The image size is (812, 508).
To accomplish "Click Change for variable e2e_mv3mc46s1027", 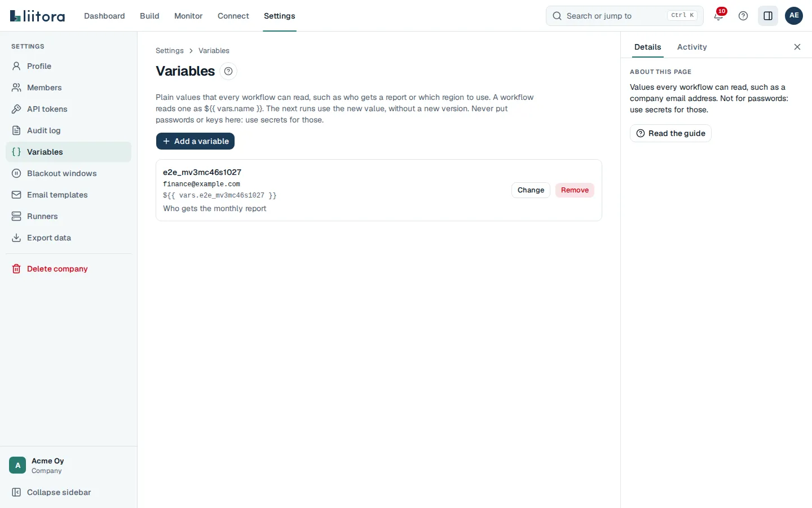I will [531, 190].
